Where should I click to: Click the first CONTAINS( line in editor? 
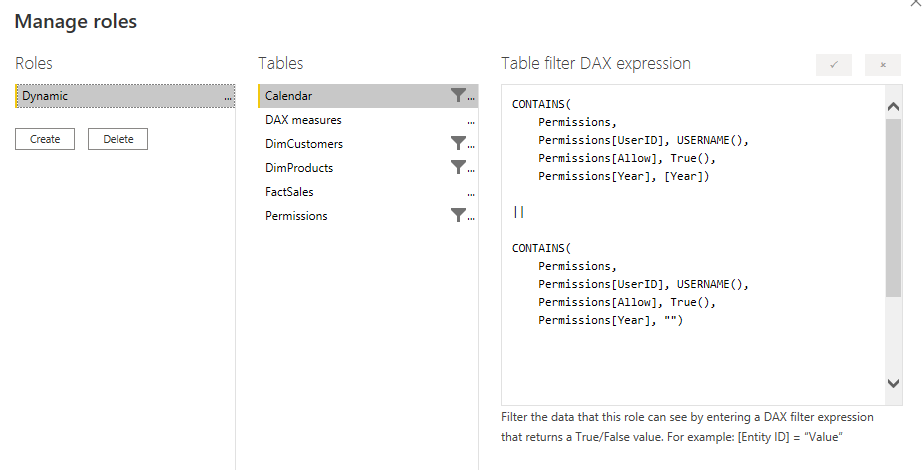tap(541, 104)
